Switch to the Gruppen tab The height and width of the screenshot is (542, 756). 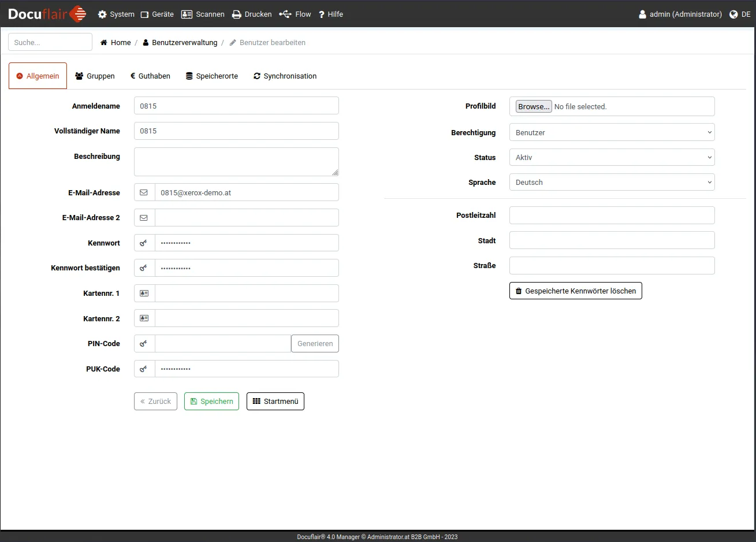click(x=95, y=76)
